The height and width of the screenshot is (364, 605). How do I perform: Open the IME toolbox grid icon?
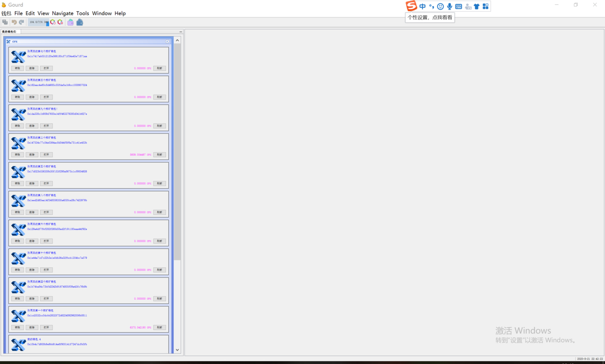coord(485,6)
